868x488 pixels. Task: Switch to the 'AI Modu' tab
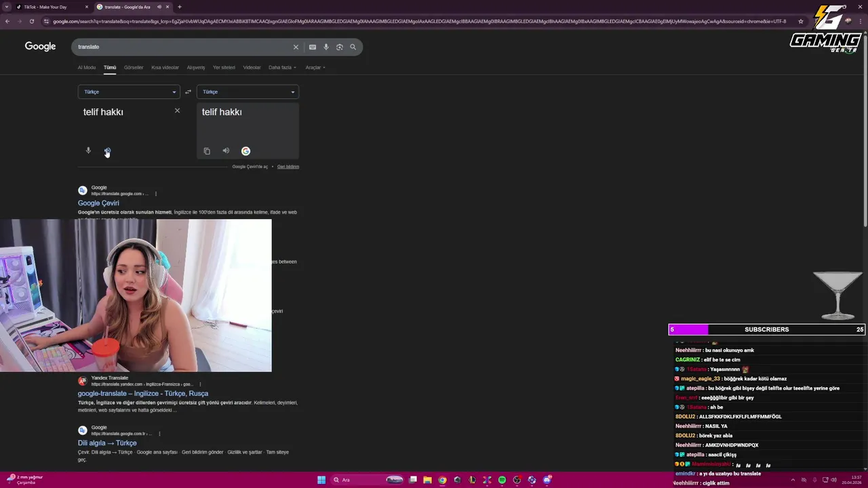click(x=87, y=67)
